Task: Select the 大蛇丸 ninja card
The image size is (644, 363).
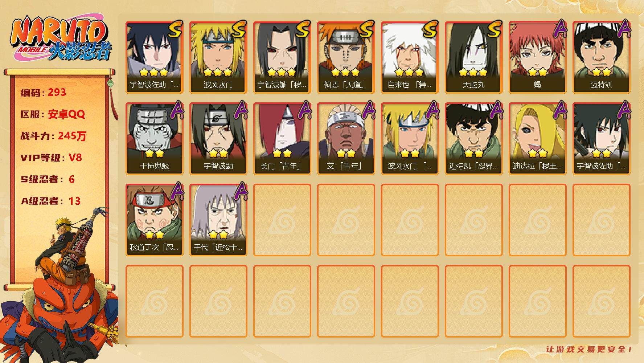Action: pos(473,57)
